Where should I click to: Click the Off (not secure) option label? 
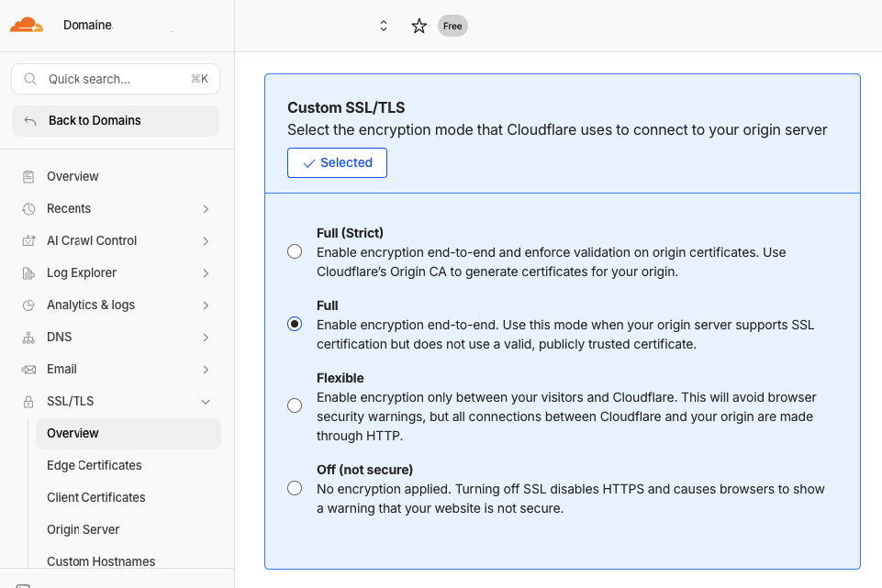click(x=364, y=470)
